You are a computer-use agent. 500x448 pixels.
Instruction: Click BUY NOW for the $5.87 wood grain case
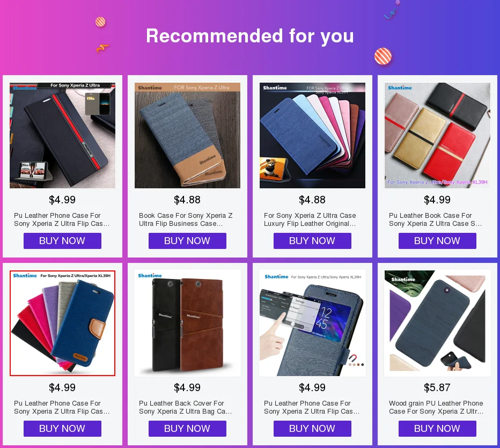(x=438, y=429)
